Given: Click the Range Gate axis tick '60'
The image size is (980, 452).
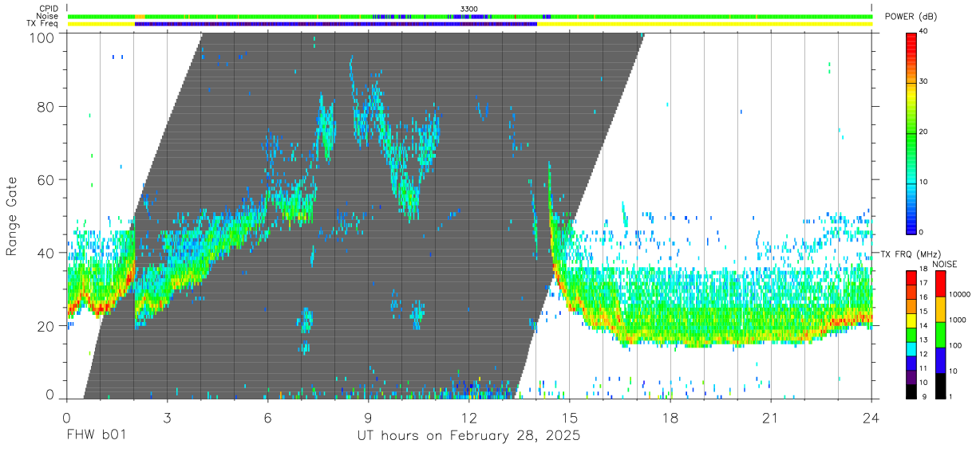Looking at the screenshot, I should tap(47, 180).
